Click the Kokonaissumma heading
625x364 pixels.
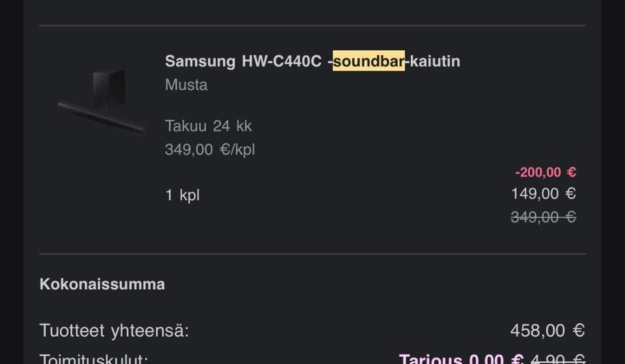point(102,284)
